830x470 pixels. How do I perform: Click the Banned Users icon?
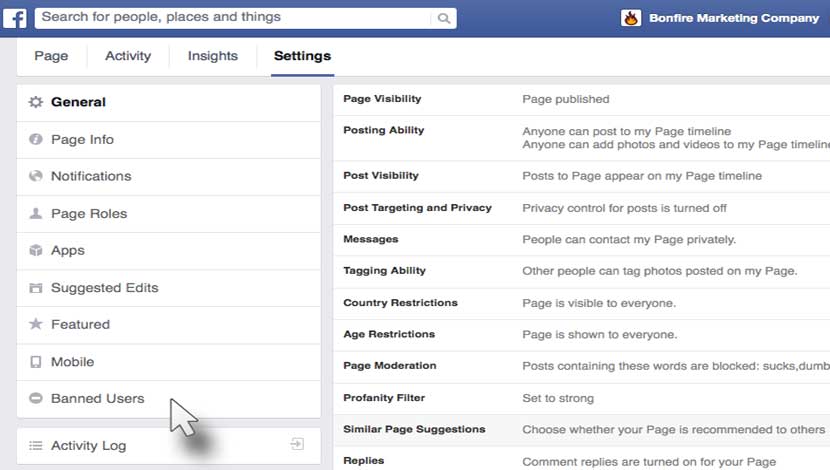pos(36,398)
